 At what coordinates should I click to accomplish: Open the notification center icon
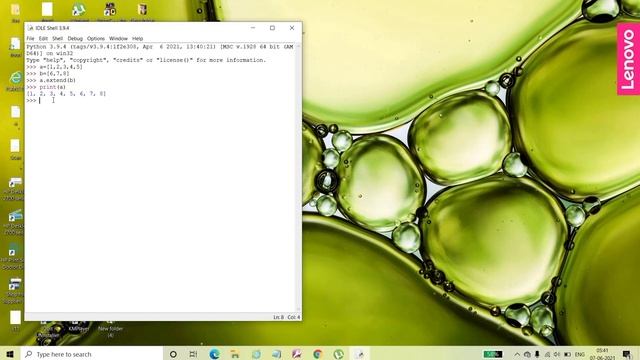(x=627, y=354)
